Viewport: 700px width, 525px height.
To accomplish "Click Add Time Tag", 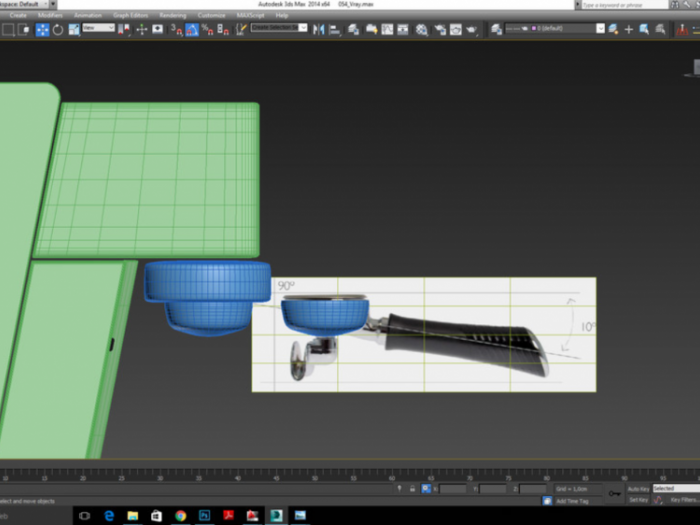I will [572, 501].
